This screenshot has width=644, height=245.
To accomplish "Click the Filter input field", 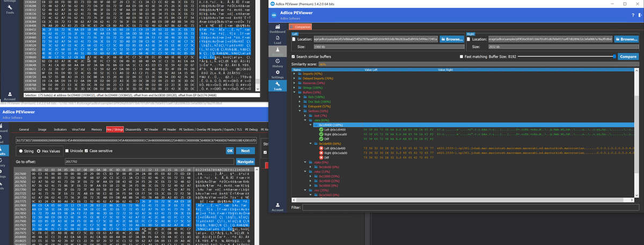I will [470, 207].
